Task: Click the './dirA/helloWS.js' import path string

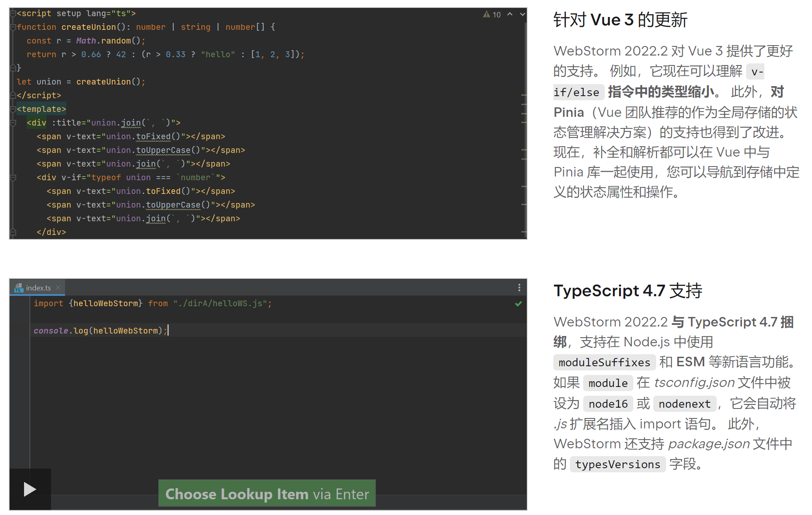Action: click(x=220, y=303)
